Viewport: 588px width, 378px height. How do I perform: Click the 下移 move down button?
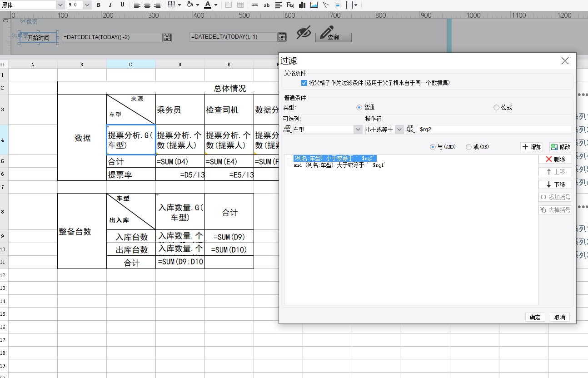click(555, 184)
